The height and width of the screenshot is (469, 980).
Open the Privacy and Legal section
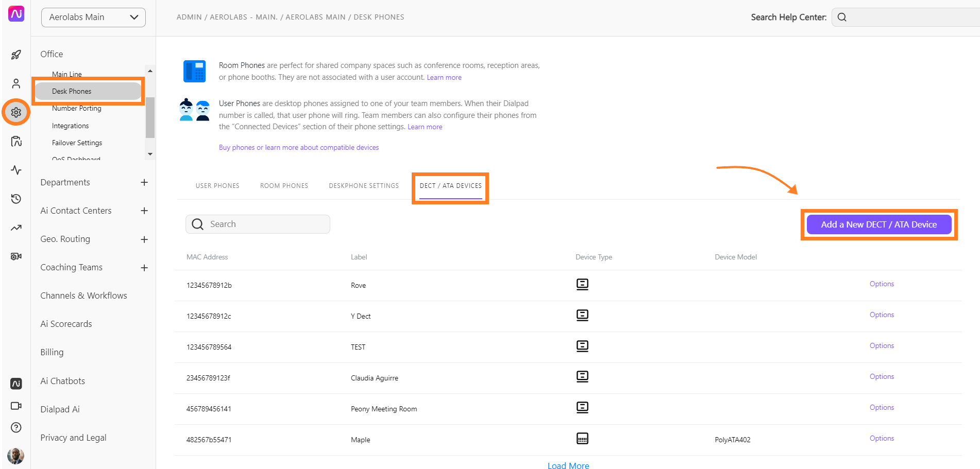click(73, 438)
